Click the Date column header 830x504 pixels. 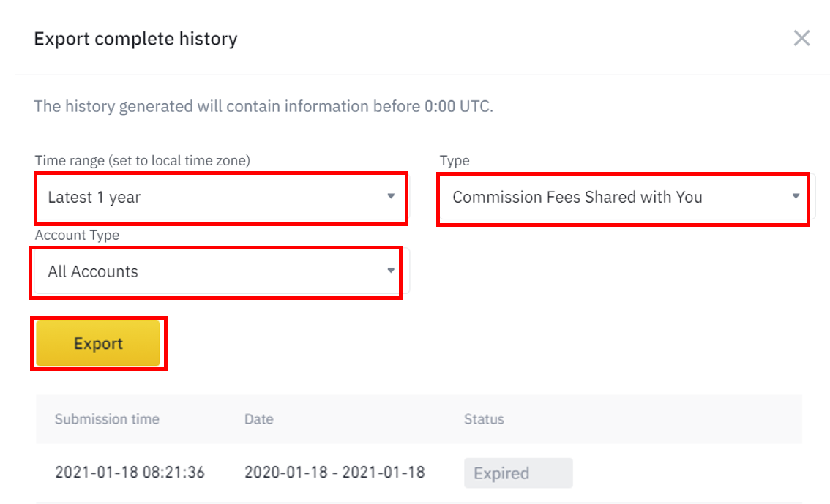259,419
